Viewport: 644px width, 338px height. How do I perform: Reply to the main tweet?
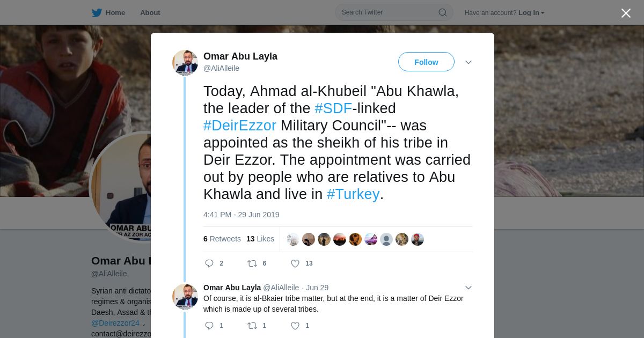pyautogui.click(x=210, y=263)
